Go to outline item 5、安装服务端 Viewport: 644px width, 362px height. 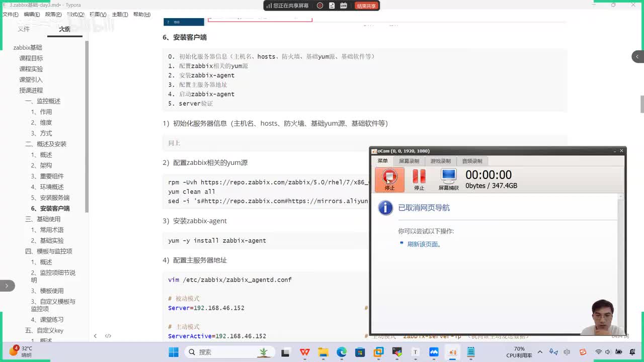click(50, 198)
